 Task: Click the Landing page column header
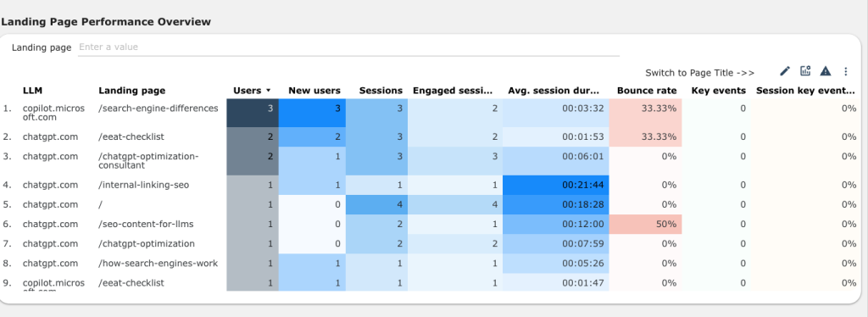point(131,91)
